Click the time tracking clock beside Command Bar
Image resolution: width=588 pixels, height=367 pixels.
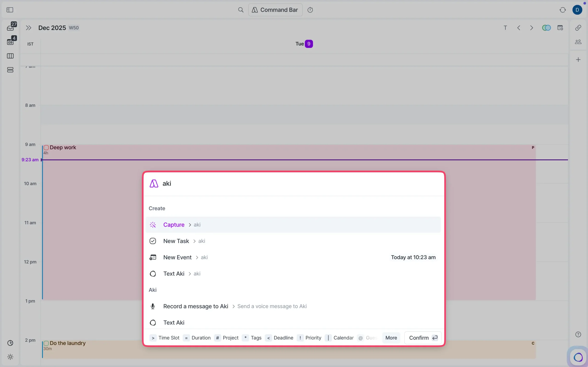point(310,10)
